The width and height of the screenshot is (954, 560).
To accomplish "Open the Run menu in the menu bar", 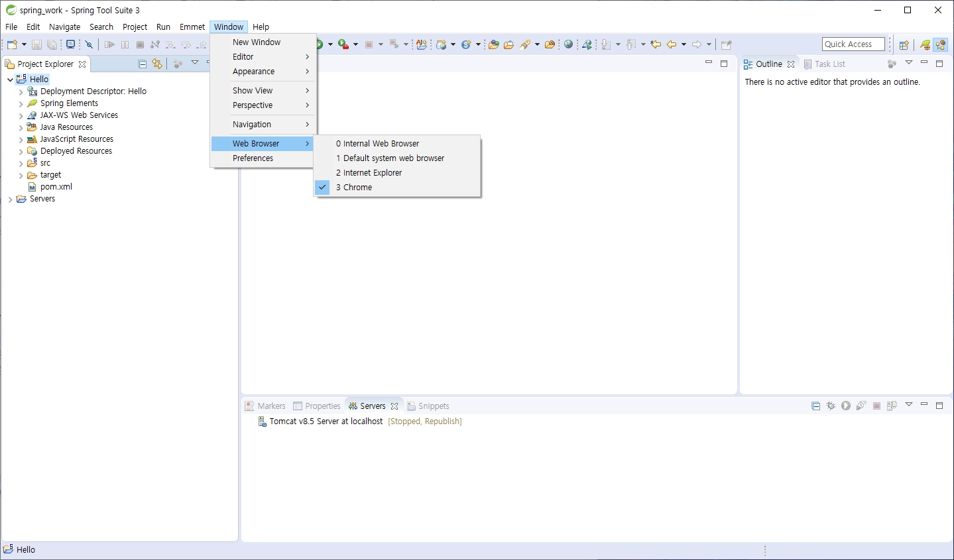I will click(163, 27).
